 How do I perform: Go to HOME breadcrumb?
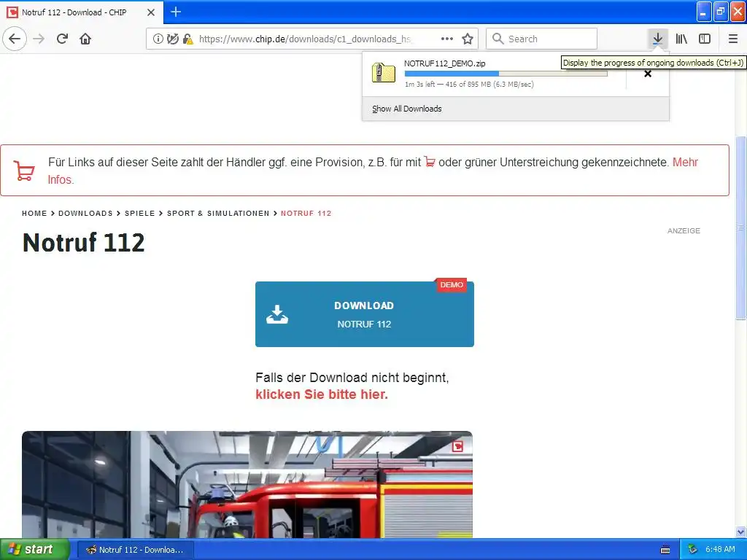[x=34, y=214]
